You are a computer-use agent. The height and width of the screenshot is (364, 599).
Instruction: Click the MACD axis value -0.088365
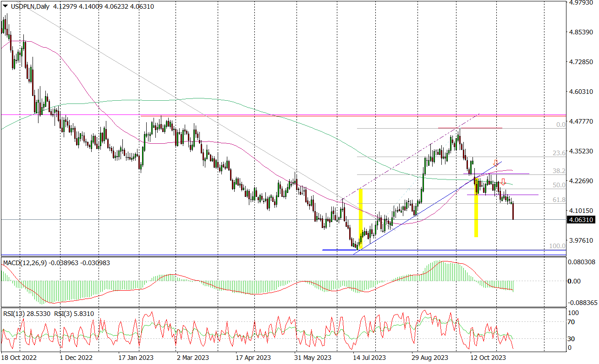(582, 303)
